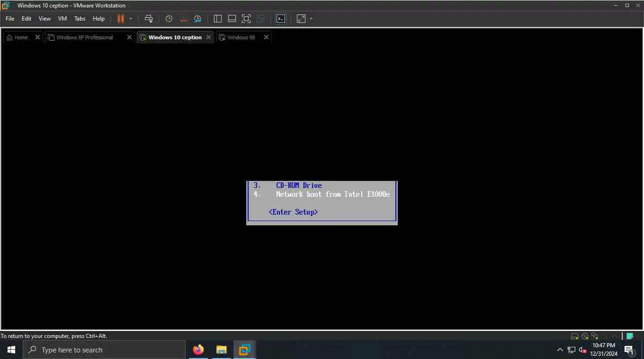Image resolution: width=644 pixels, height=359 pixels.
Task: Close the Windows 98 tab
Action: point(266,37)
